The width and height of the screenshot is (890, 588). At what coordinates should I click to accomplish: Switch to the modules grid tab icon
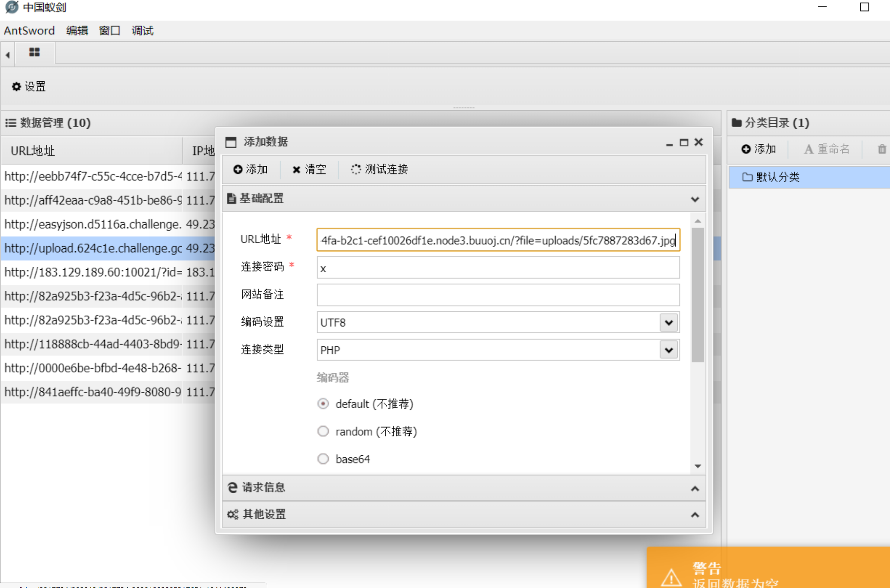pyautogui.click(x=34, y=53)
